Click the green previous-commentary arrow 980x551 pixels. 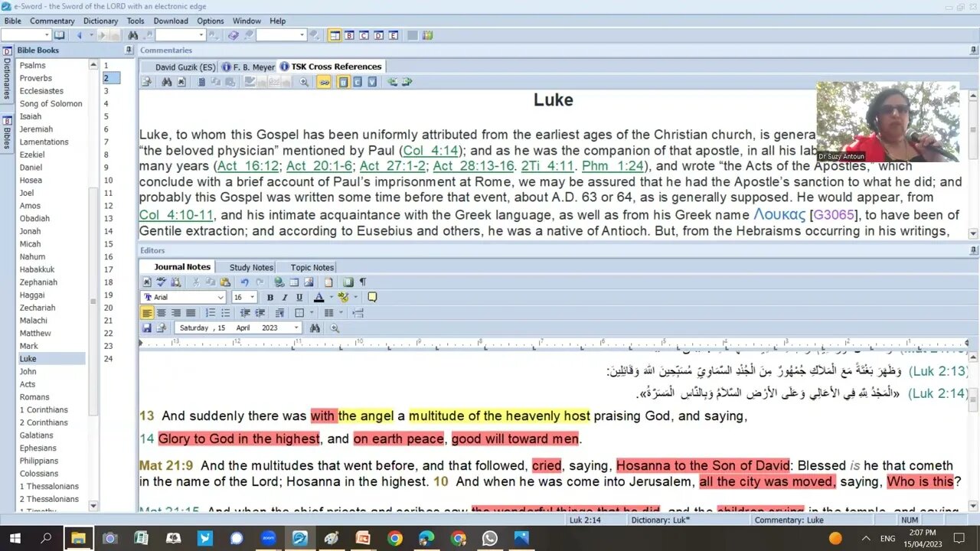(x=392, y=82)
